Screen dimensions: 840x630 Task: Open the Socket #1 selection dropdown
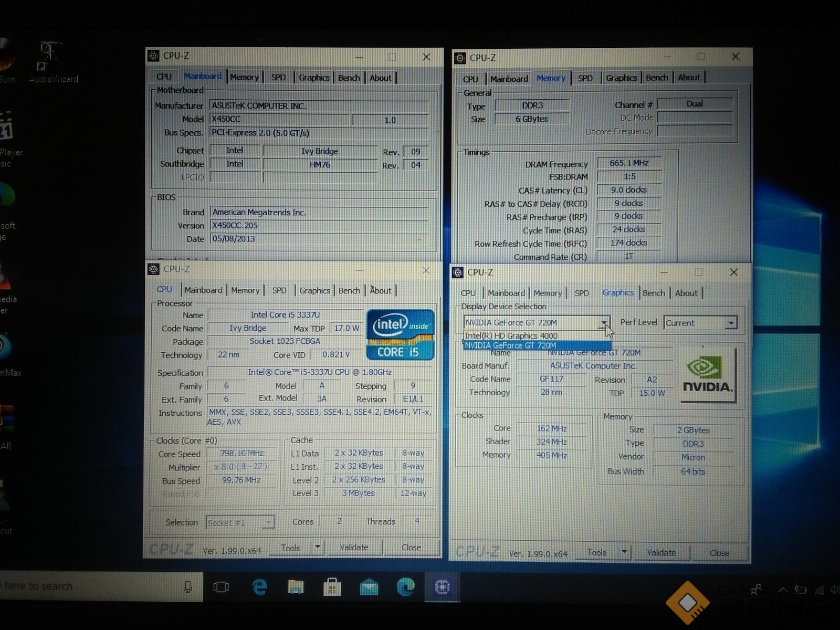point(268,522)
